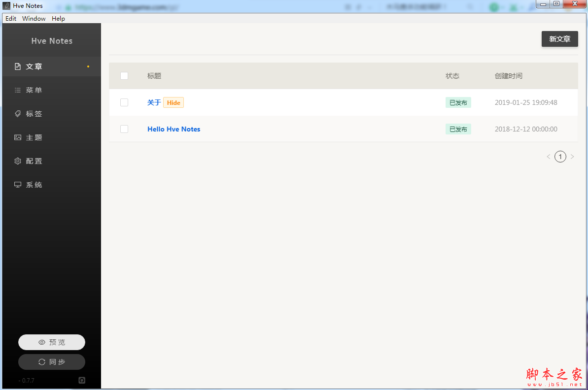Switch to the 配置 settings section

point(52,161)
